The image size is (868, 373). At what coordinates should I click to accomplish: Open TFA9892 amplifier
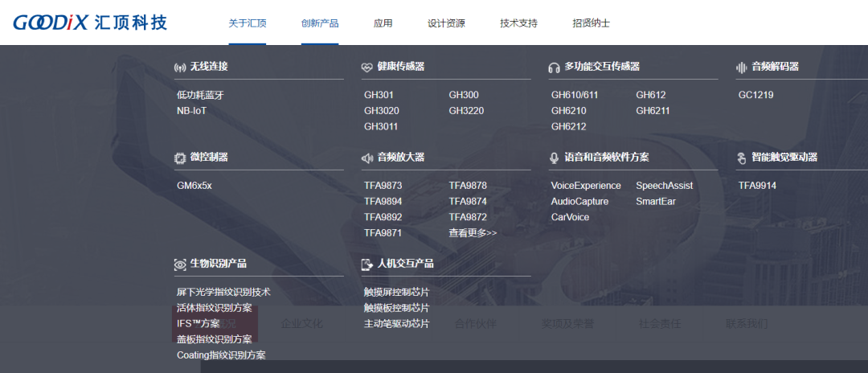[x=383, y=218]
